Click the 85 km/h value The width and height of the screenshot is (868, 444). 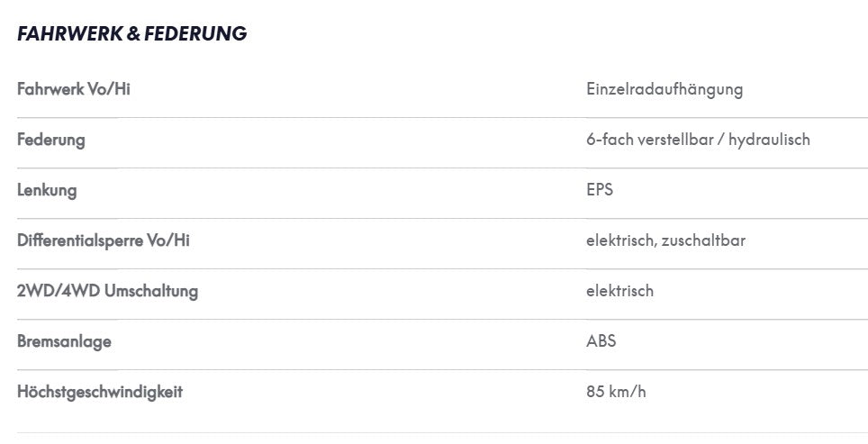click(x=616, y=392)
